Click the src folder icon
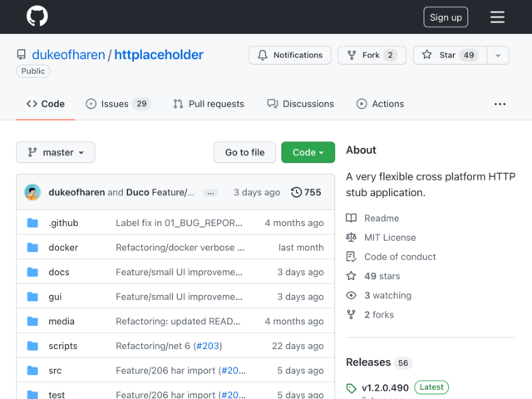The height and width of the screenshot is (399, 532). (32, 371)
